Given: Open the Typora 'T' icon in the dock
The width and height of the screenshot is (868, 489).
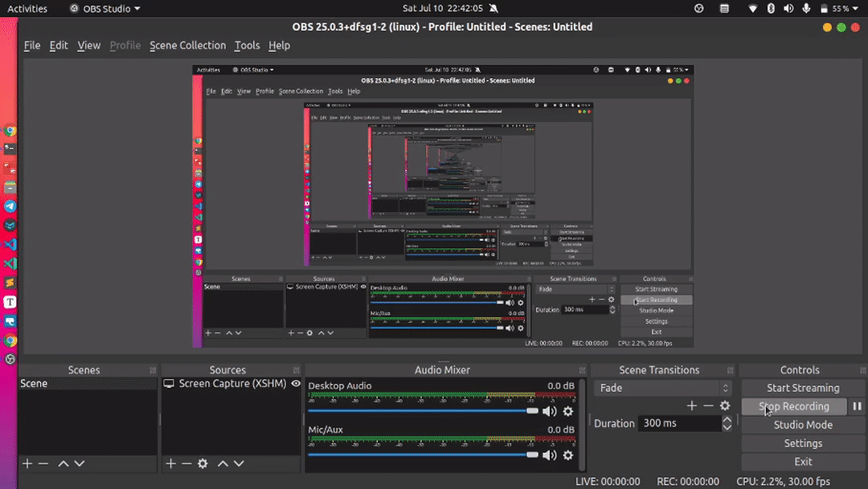Looking at the screenshot, I should (10, 302).
